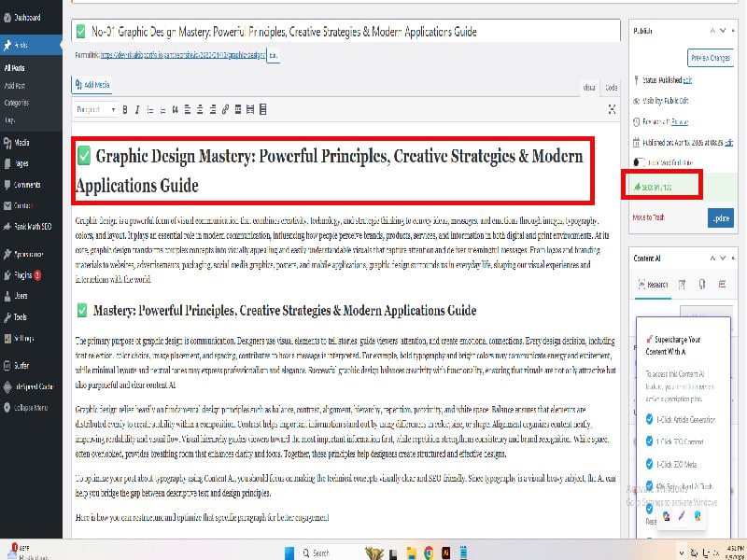Open Users menu in sidebar

tap(21, 296)
